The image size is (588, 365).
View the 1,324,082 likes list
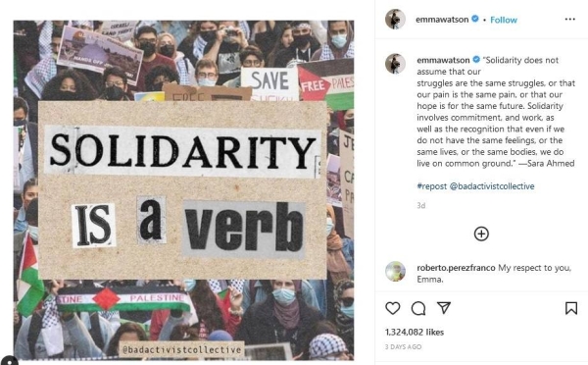point(415,333)
